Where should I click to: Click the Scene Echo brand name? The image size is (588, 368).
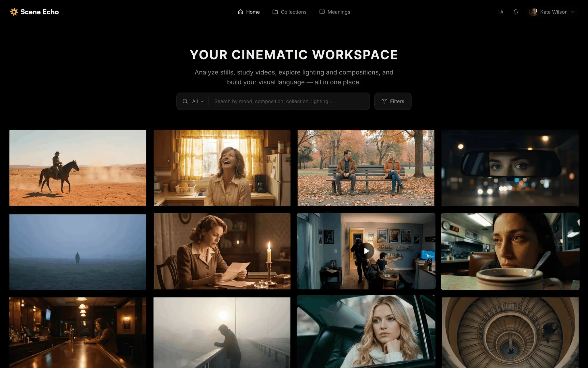(x=40, y=12)
